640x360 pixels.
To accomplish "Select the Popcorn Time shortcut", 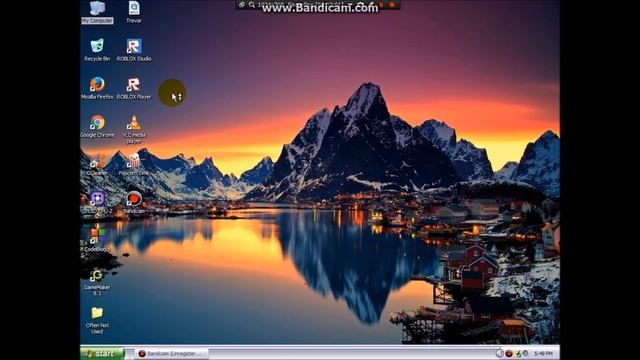I will tap(134, 164).
